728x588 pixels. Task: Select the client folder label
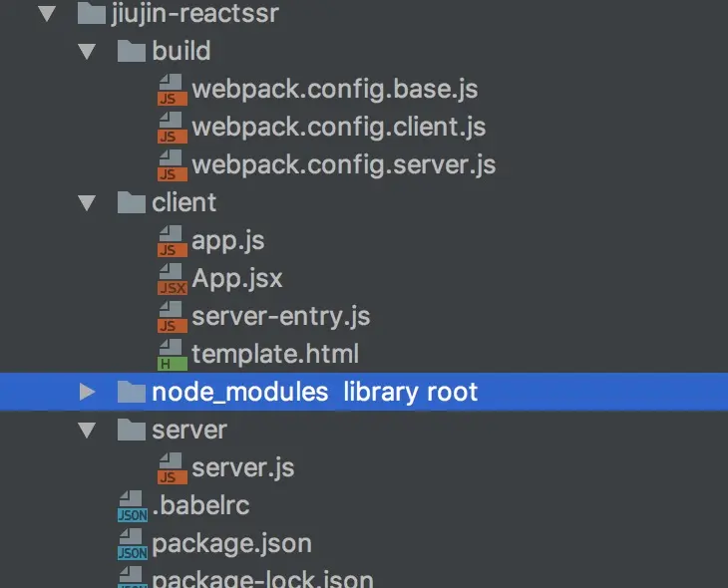pos(183,202)
